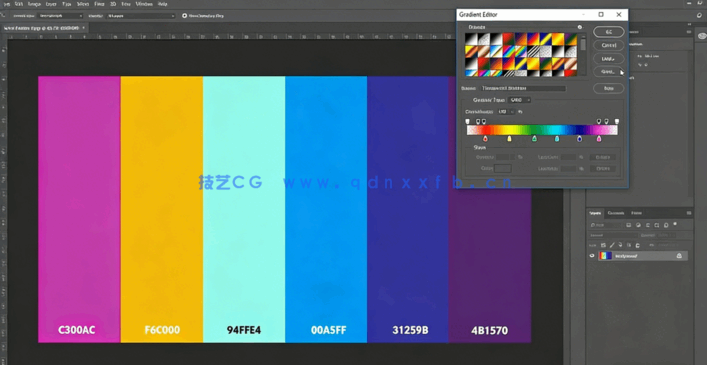The height and width of the screenshot is (365, 707).
Task: Click the lock transparent pixels icon
Action: point(603,245)
